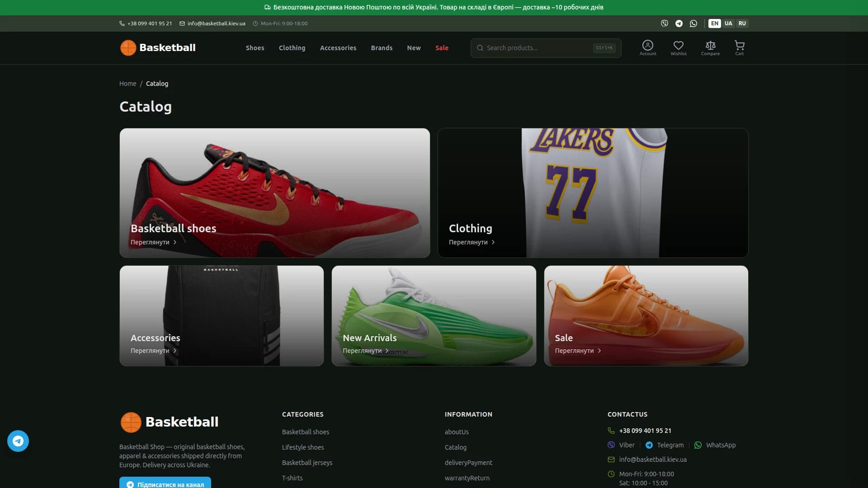Open the Accessories menu item
Screen dimensions: 868x488
coord(338,48)
